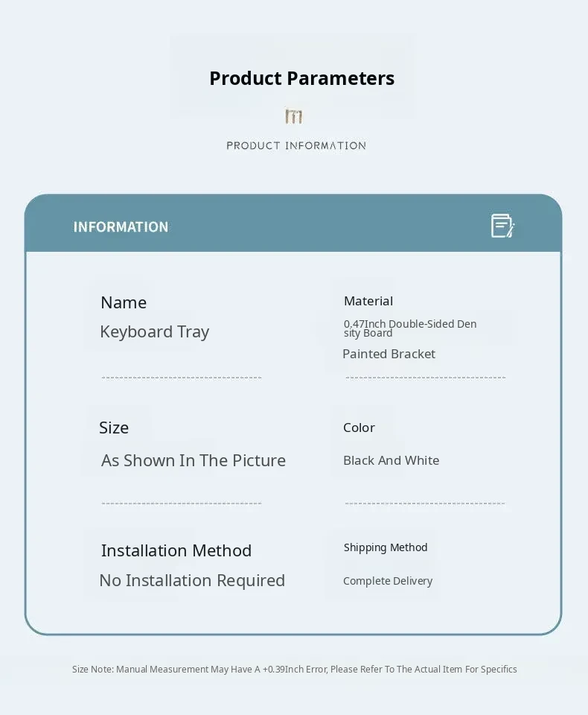Select the Installation Method label

(x=176, y=550)
